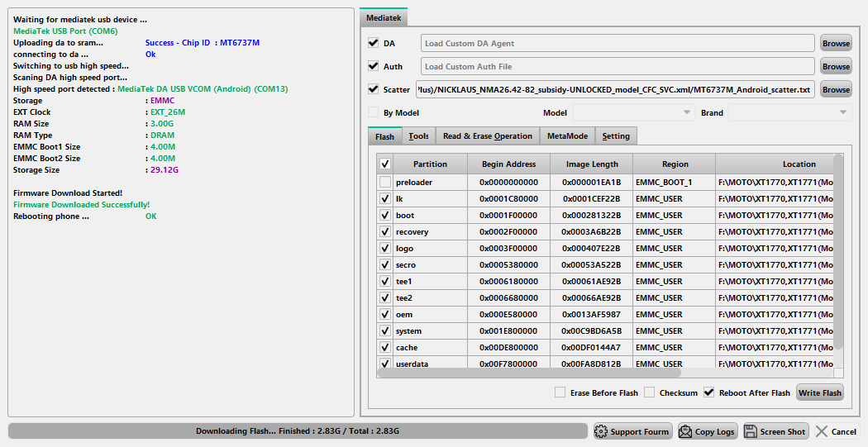Click the gear icon on Support Fourm
Viewport: 868px width, 447px height.
coord(601,431)
